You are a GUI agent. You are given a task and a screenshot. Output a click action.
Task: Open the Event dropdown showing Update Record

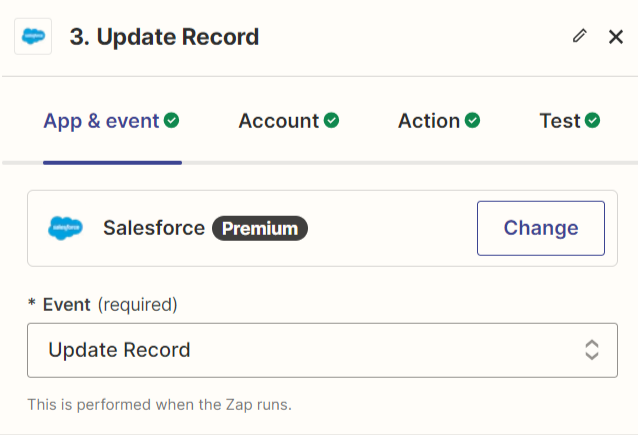[x=322, y=350]
